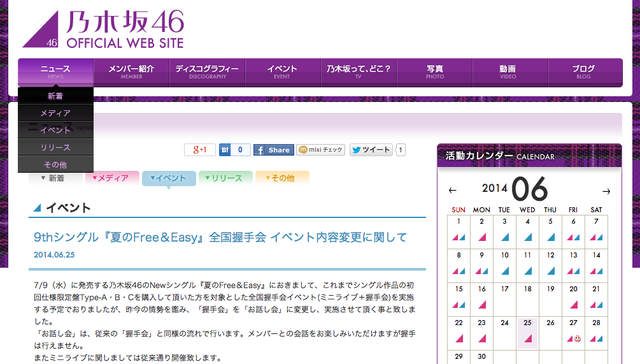Viewport: 640px width, 364px height.
Task: Click the event markers on June 14
Action: pyautogui.click(x=596, y=271)
